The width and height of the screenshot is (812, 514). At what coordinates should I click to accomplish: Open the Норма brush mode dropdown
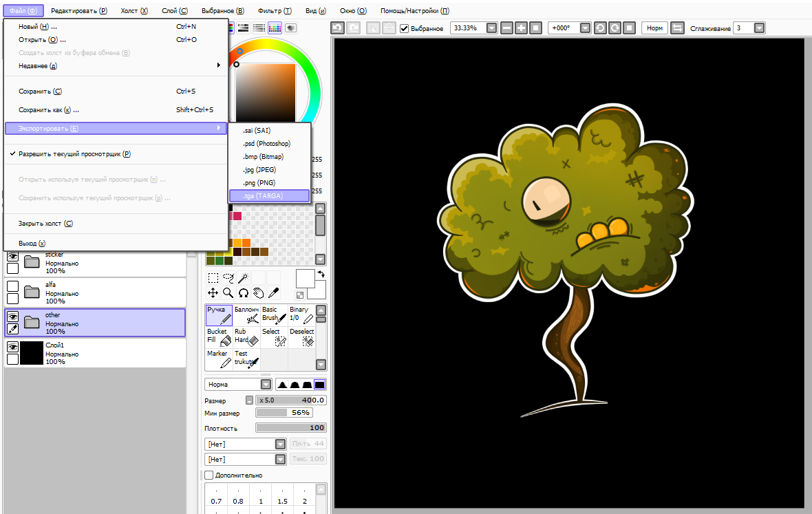point(266,385)
